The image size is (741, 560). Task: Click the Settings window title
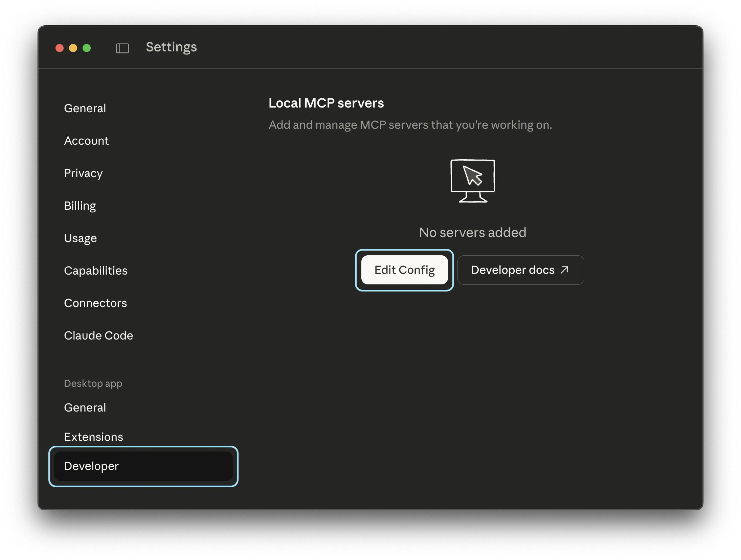[x=171, y=47]
